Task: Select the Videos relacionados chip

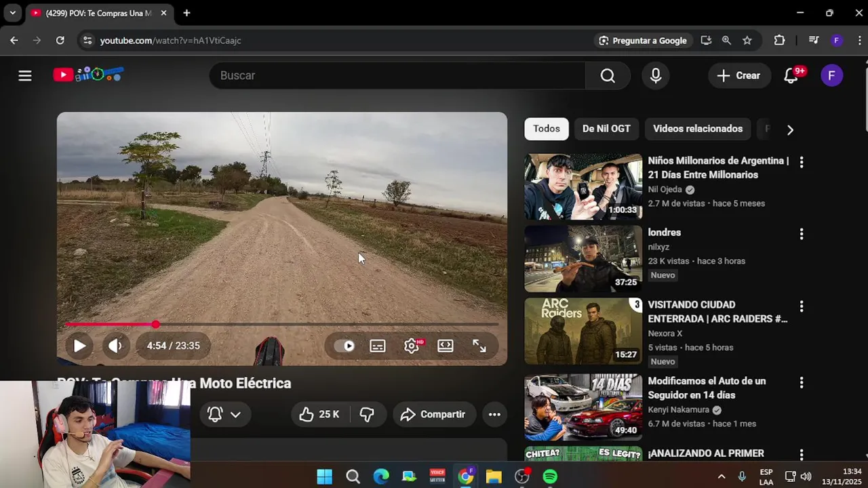Action: pyautogui.click(x=698, y=129)
